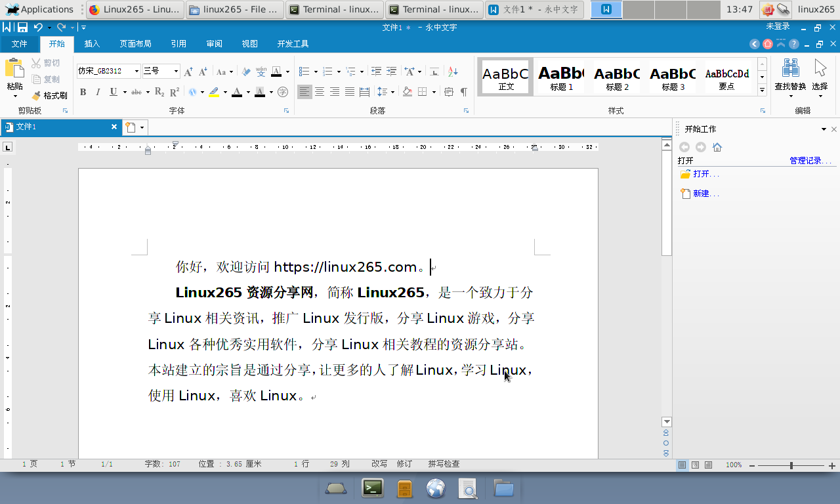
Task: Click the zoom slider handle
Action: 791,465
